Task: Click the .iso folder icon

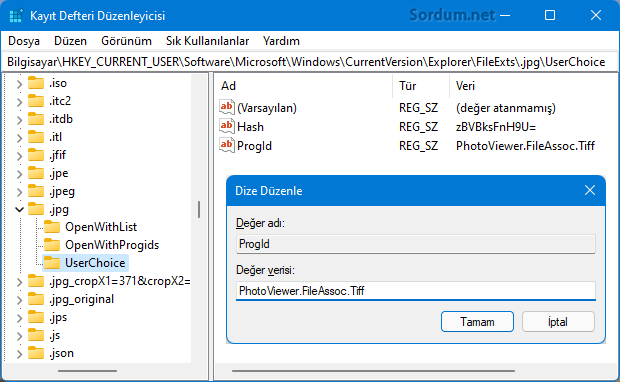Action: pyautogui.click(x=36, y=83)
